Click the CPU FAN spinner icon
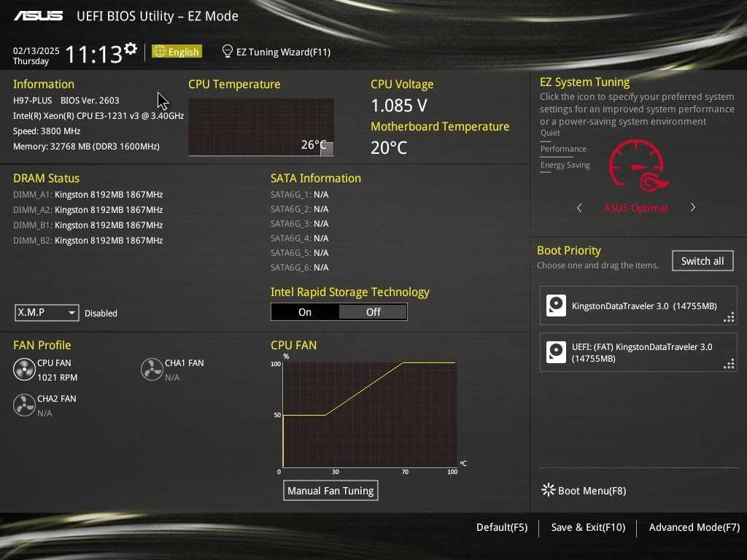This screenshot has height=560, width=747. pyautogui.click(x=24, y=370)
